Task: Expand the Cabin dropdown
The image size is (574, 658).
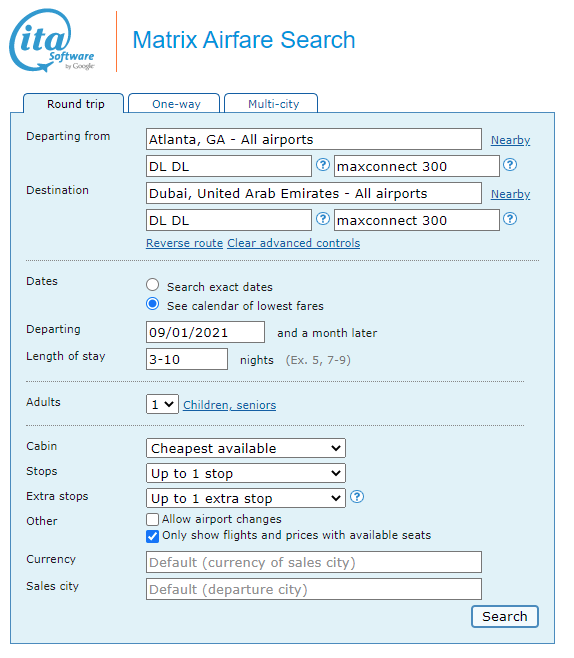Action: coord(246,449)
